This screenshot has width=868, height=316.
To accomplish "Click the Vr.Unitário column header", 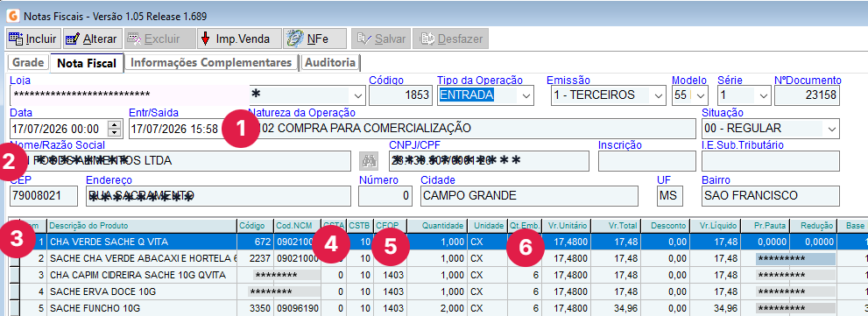I will (x=567, y=226).
